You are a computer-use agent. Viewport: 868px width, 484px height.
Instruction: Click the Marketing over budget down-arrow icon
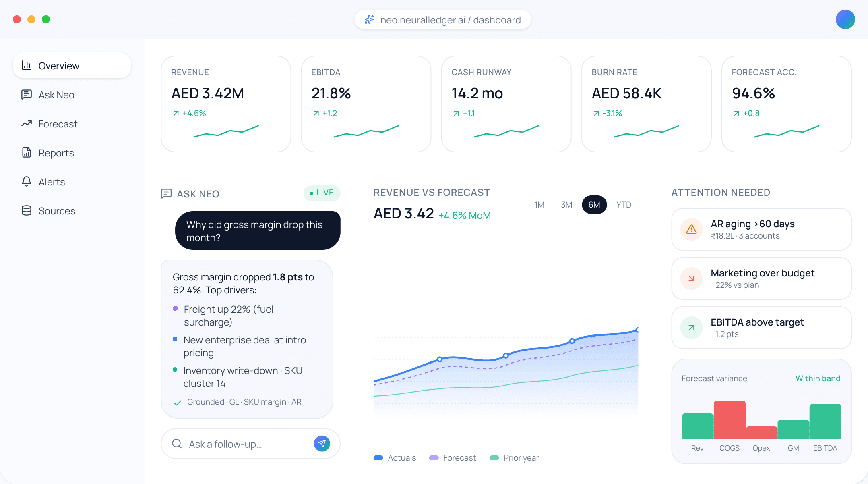pos(691,278)
